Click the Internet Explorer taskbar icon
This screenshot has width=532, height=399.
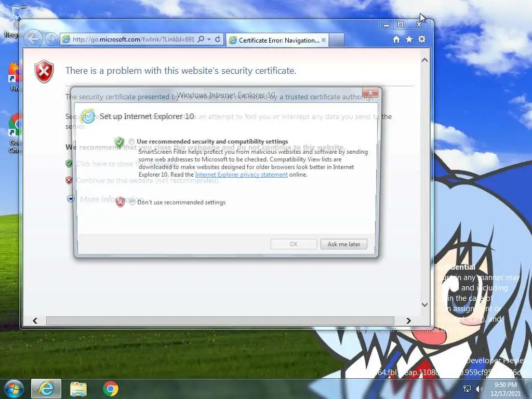[46, 389]
